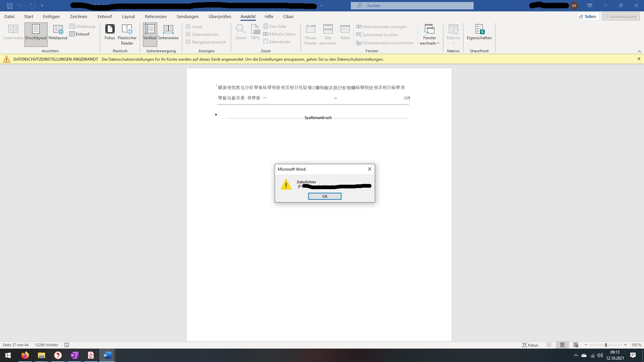Open the Citavi tab
Image resolution: width=644 pixels, height=362 pixels.
click(288, 16)
